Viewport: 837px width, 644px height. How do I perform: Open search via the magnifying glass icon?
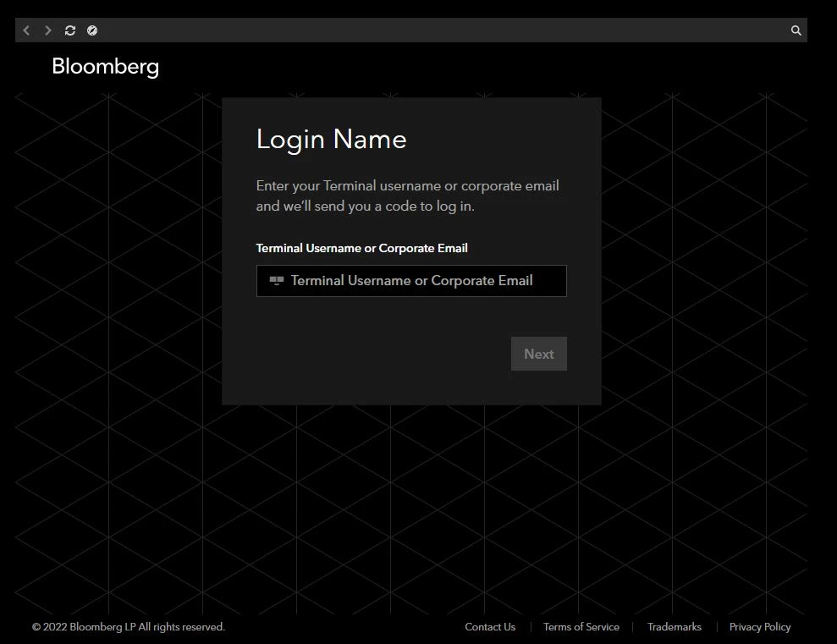point(796,30)
